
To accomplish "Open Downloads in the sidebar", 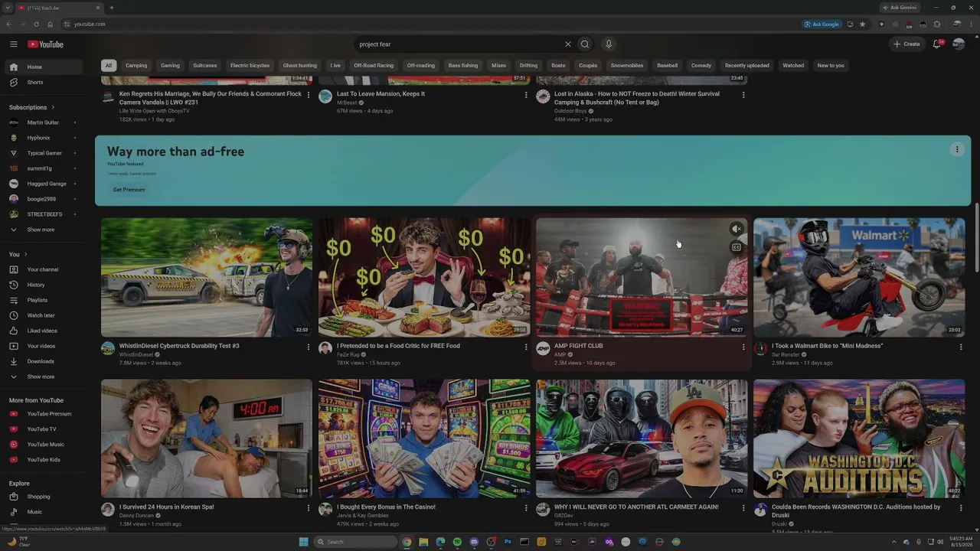I will click(46, 361).
